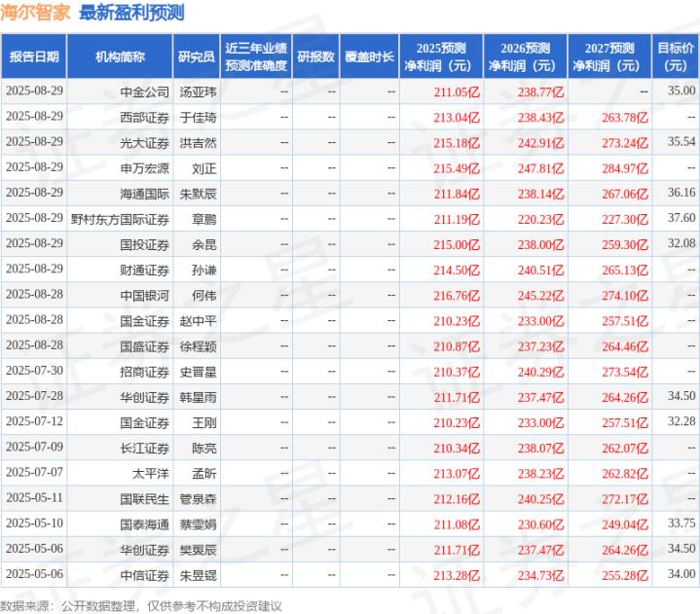700x614 pixels.
Task: Click the 2026预测净利润 column header
Action: (x=526, y=56)
